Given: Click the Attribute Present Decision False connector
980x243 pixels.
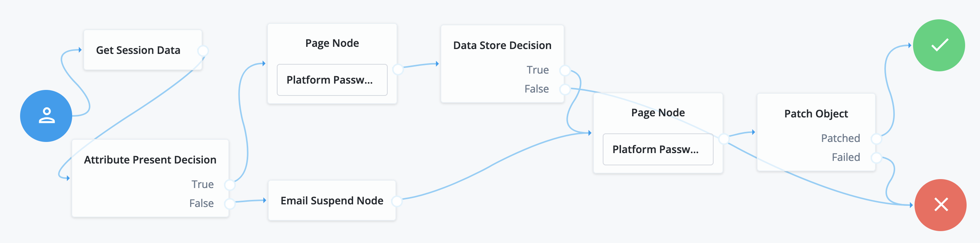Looking at the screenshot, I should point(230,204).
